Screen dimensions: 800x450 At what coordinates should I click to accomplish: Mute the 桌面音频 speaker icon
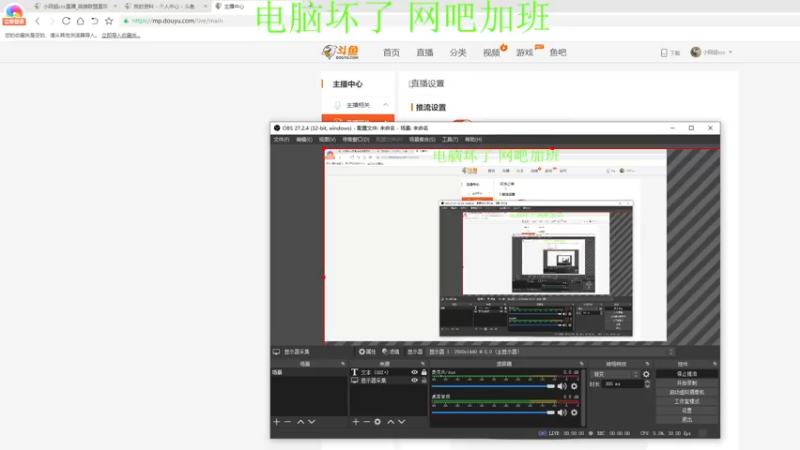[562, 412]
